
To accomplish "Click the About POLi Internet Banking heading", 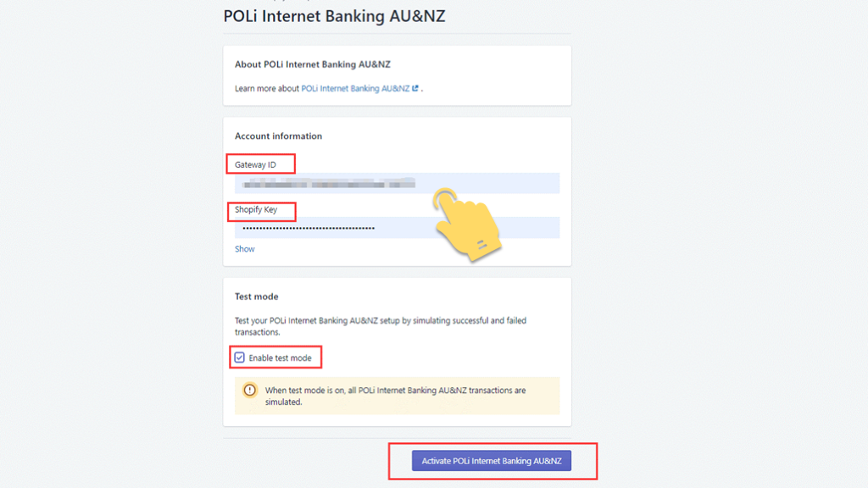I will point(313,64).
